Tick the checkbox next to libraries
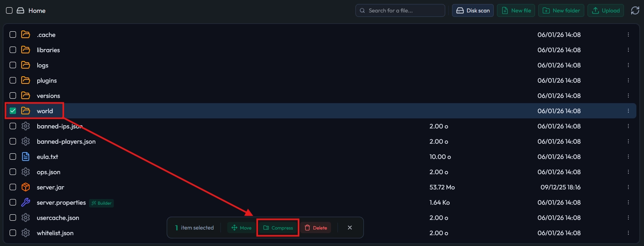Screen dimensions: 644x246 13,50
